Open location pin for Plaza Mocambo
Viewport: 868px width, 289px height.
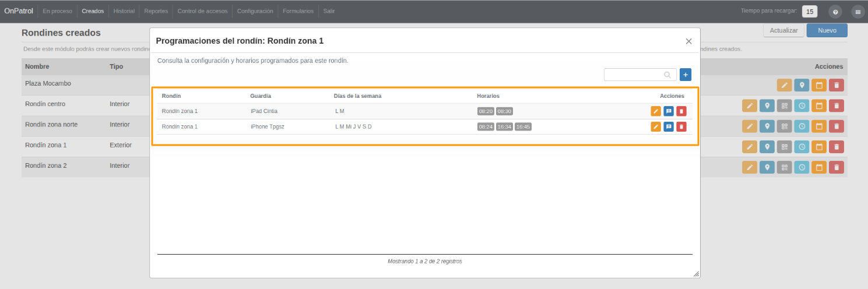(802, 85)
